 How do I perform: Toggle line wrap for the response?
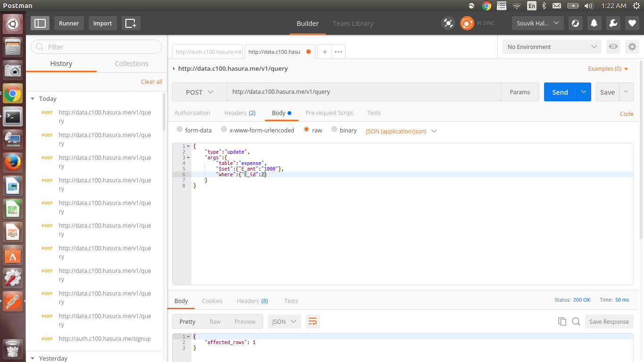pos(313,321)
